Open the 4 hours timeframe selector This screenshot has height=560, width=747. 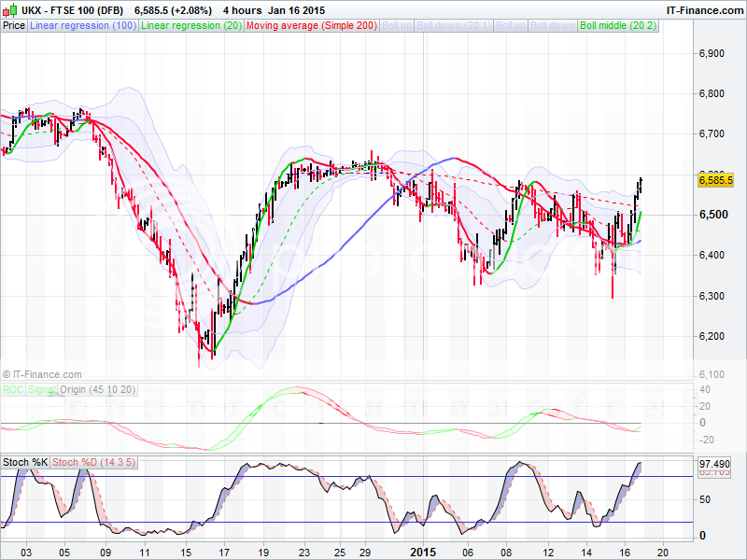click(242, 10)
